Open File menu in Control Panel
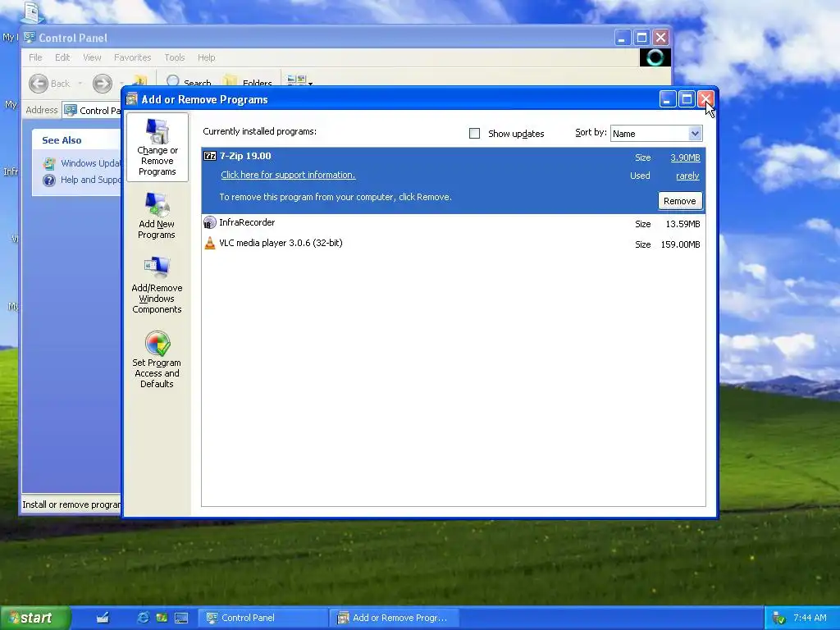 [35, 57]
